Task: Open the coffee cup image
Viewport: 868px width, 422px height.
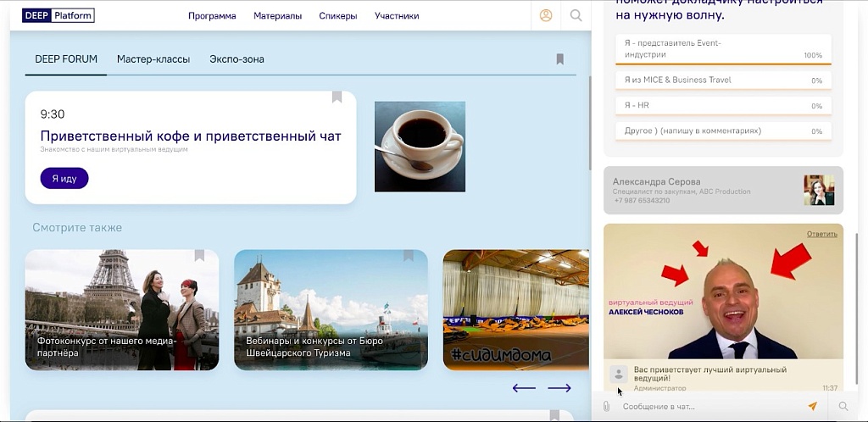Action: [420, 147]
